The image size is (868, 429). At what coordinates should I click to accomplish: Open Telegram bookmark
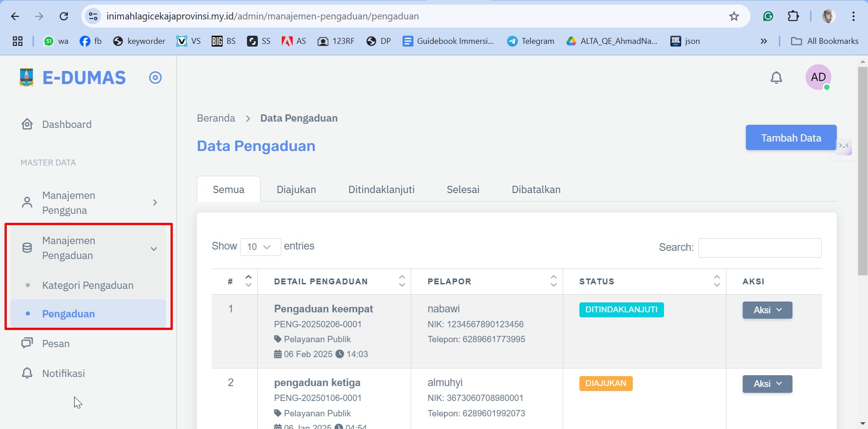click(531, 41)
